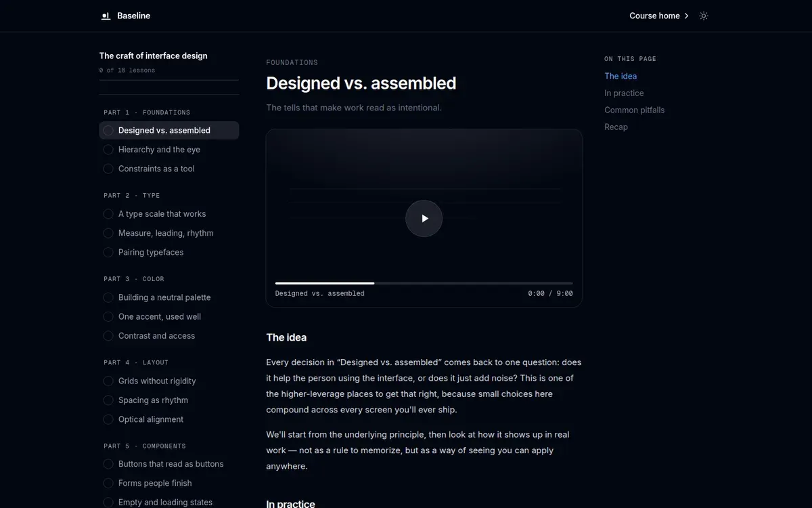Image resolution: width=812 pixels, height=508 pixels.
Task: Open Hierarchy and the eye lesson
Action: 169,150
